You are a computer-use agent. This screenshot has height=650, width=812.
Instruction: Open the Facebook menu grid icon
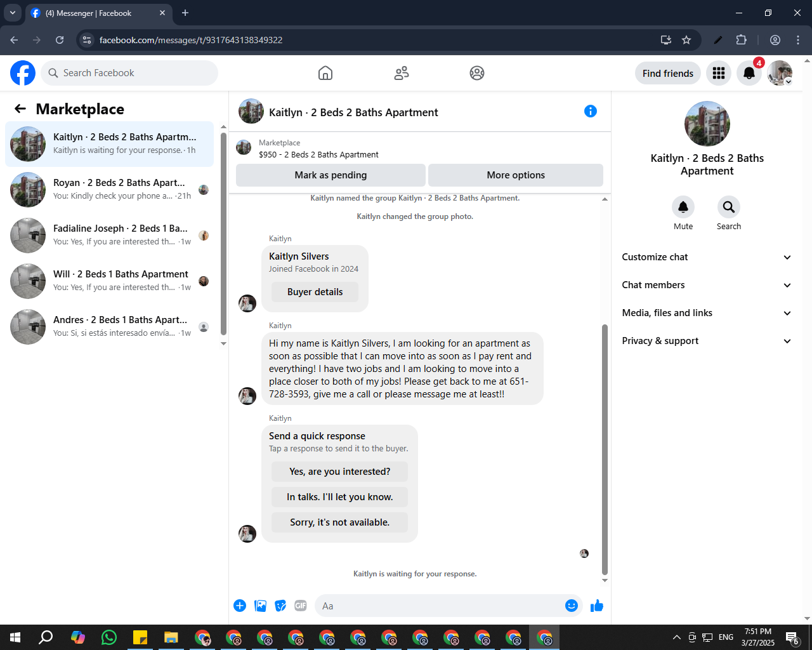(719, 73)
